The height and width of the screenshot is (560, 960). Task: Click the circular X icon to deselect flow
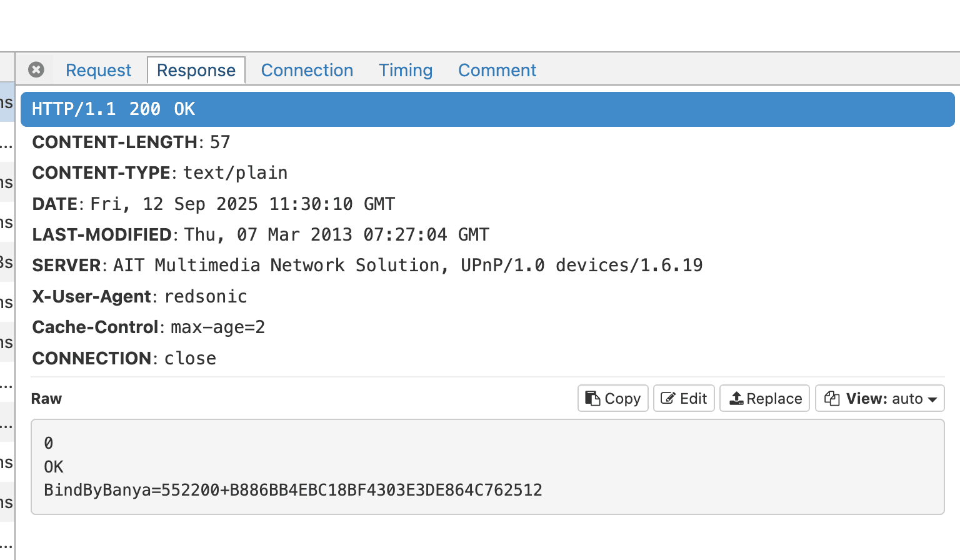pos(36,69)
